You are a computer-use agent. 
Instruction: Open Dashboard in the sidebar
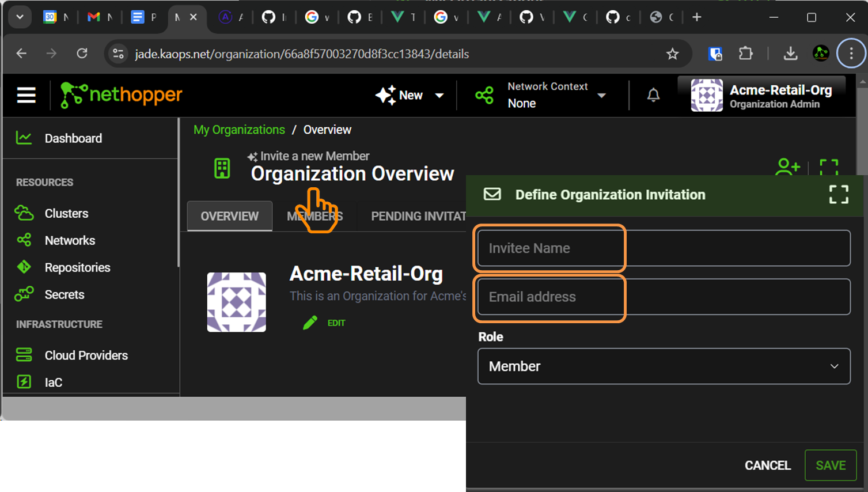73,138
